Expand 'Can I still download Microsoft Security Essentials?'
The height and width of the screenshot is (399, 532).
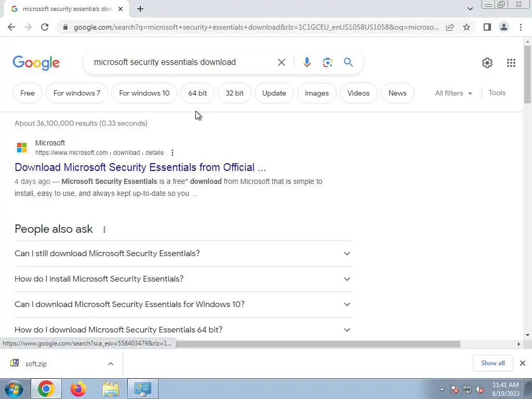click(184, 254)
